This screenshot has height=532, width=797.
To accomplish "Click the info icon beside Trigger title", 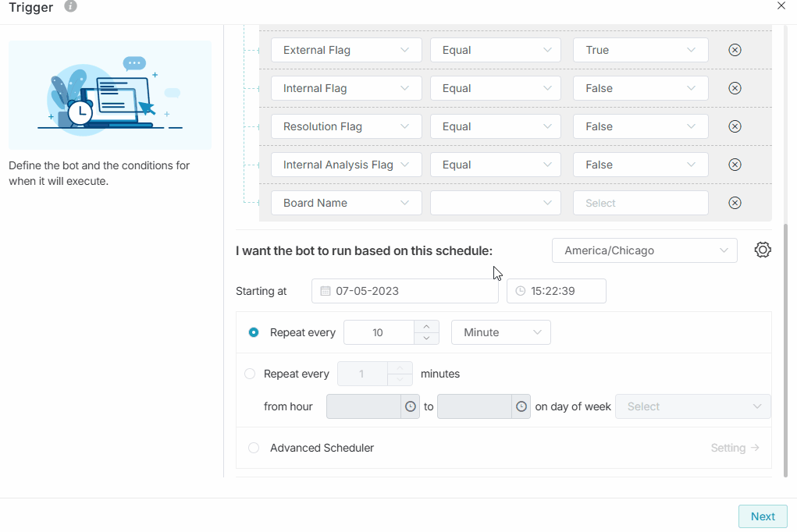I will 71,6.
